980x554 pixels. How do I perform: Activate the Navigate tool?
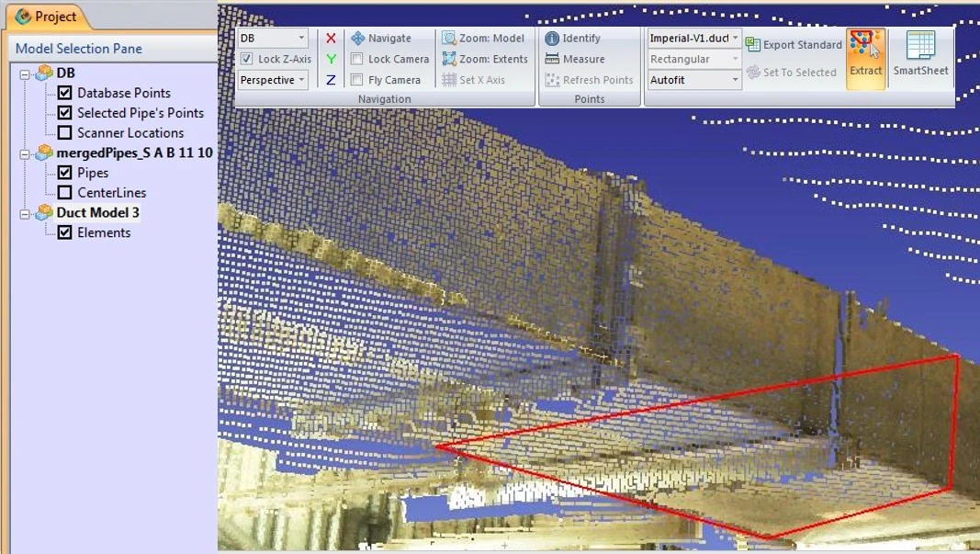point(358,39)
